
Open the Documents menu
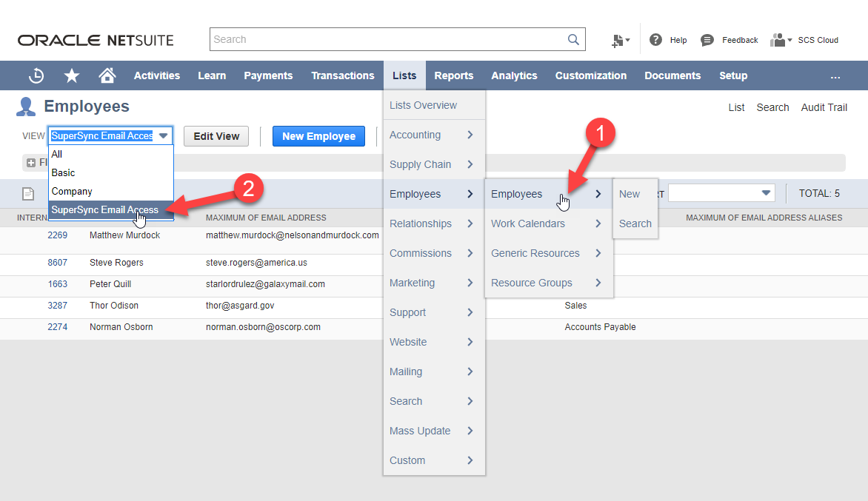tap(672, 75)
